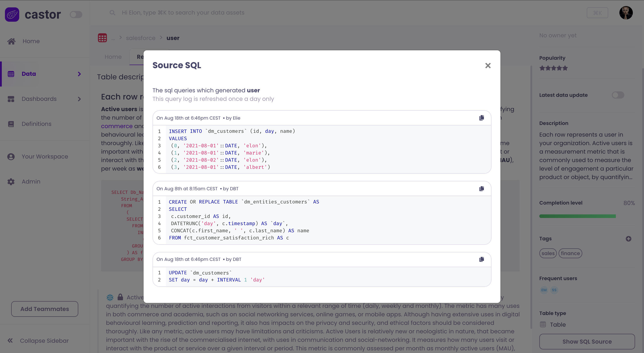Click the search data assets field
The image size is (644, 353).
pyautogui.click(x=183, y=13)
